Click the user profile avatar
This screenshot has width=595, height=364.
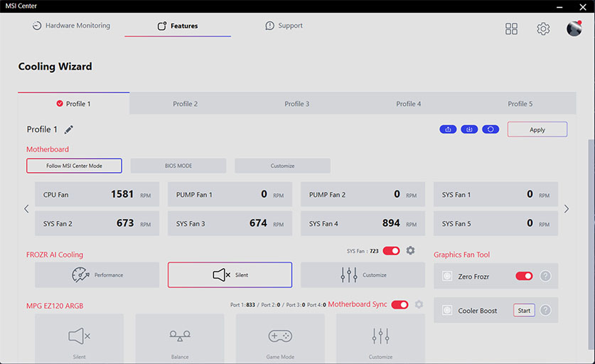(574, 28)
